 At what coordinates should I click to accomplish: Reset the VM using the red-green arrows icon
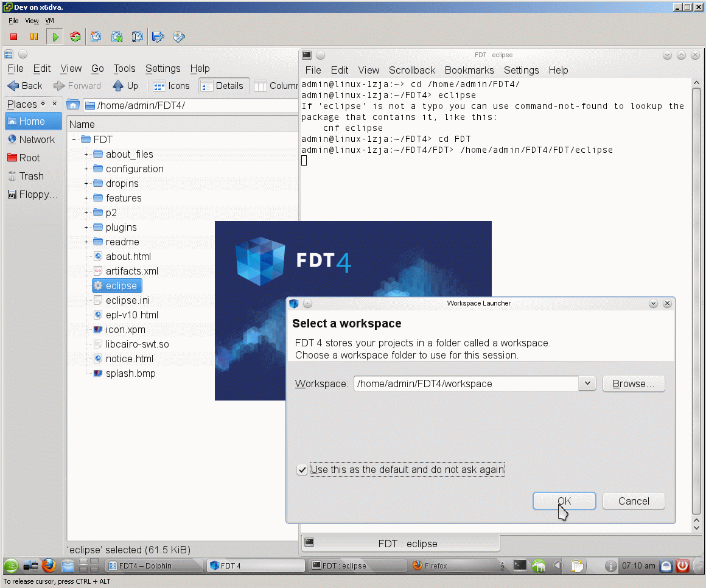75,37
